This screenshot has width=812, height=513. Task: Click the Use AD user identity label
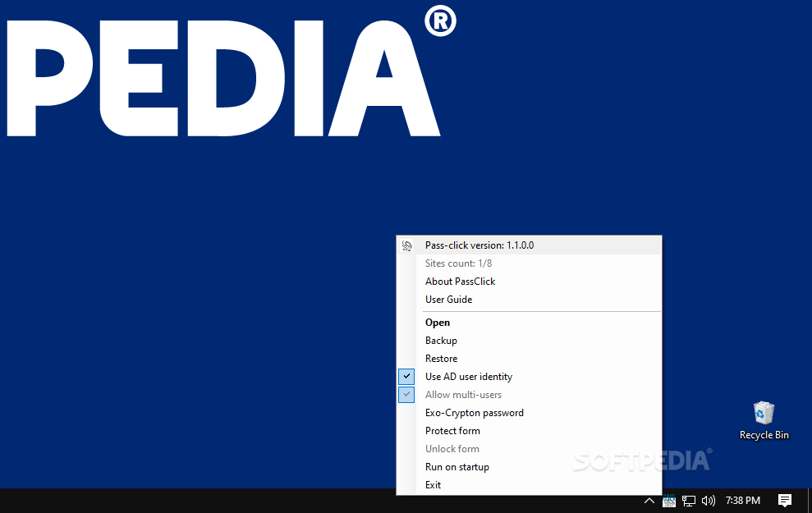point(469,377)
